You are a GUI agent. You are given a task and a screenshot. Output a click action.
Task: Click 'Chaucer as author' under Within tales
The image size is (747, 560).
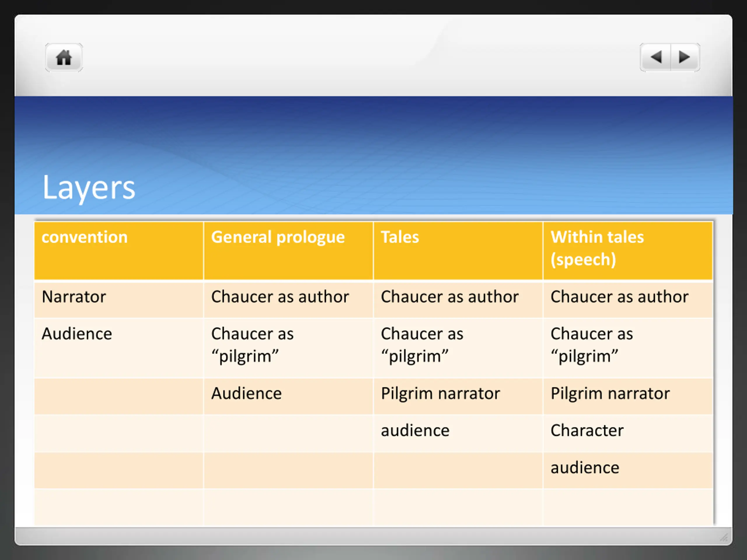(619, 297)
